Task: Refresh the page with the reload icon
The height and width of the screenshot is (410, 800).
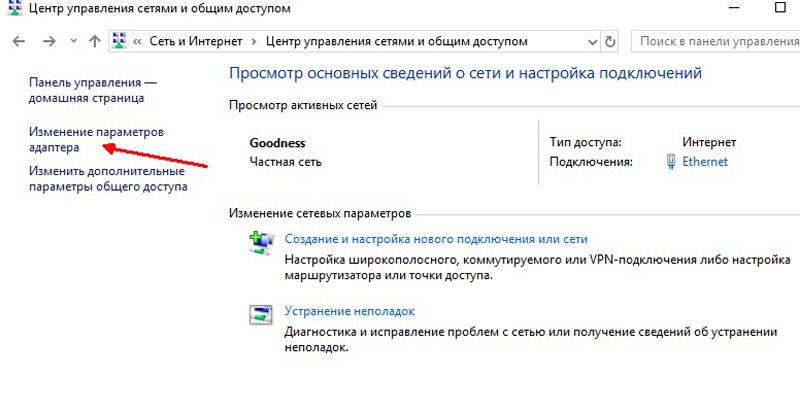Action: click(x=610, y=42)
